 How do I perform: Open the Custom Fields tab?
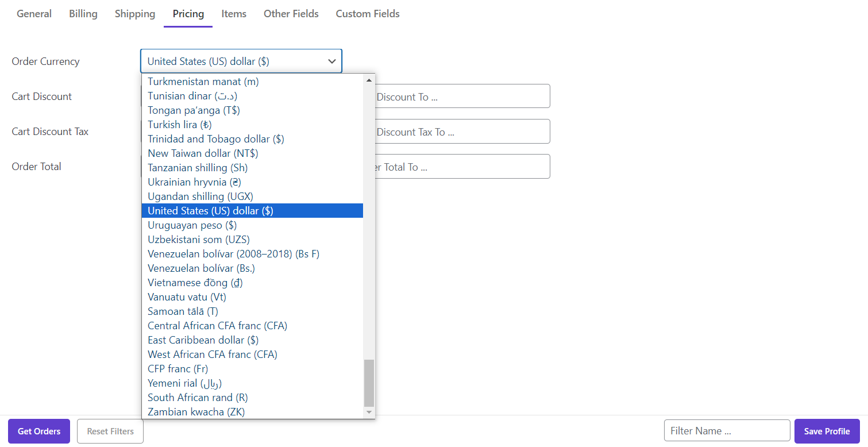[x=368, y=14]
